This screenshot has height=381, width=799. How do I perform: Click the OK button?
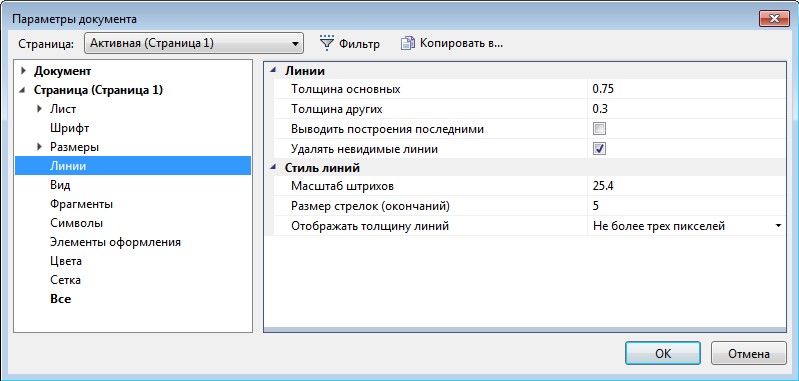(663, 353)
